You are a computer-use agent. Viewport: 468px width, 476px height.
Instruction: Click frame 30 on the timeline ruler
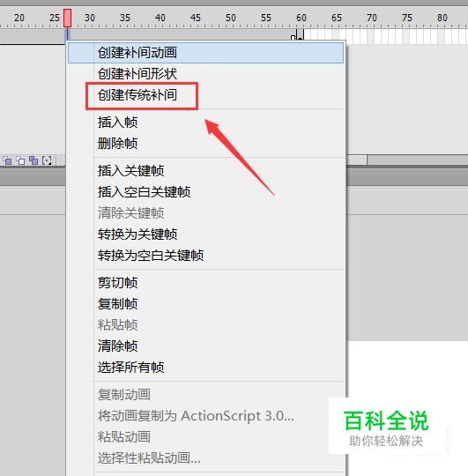click(x=90, y=18)
